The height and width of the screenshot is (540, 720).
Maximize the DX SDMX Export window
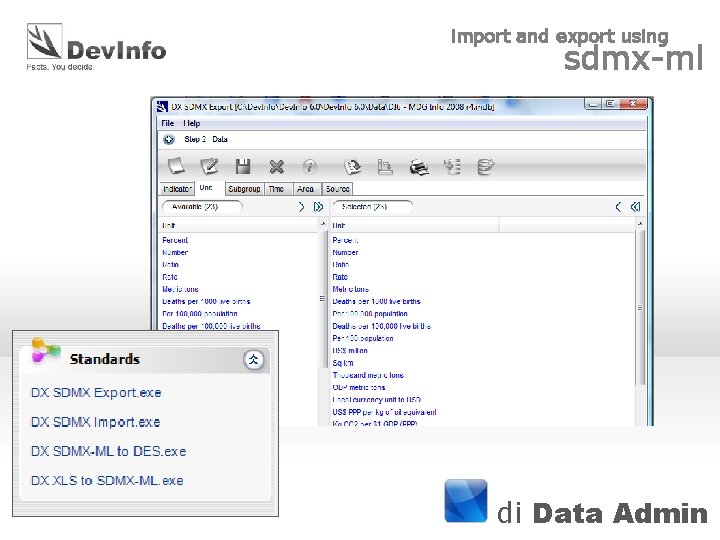coord(610,104)
